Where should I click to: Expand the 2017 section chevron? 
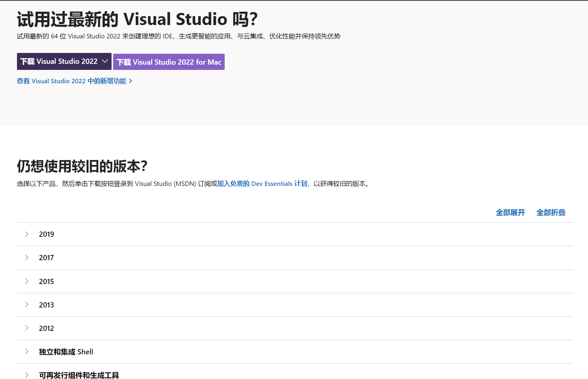pyautogui.click(x=27, y=258)
